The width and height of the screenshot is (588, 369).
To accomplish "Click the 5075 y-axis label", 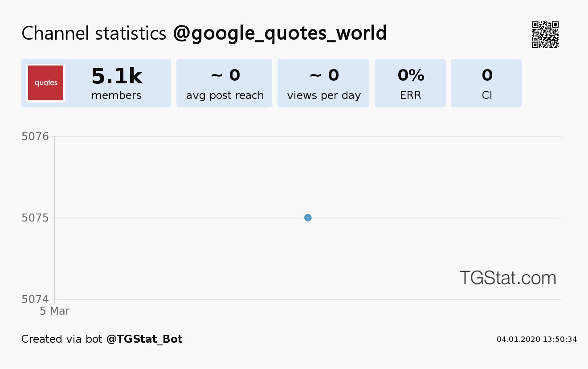I will pos(35,218).
